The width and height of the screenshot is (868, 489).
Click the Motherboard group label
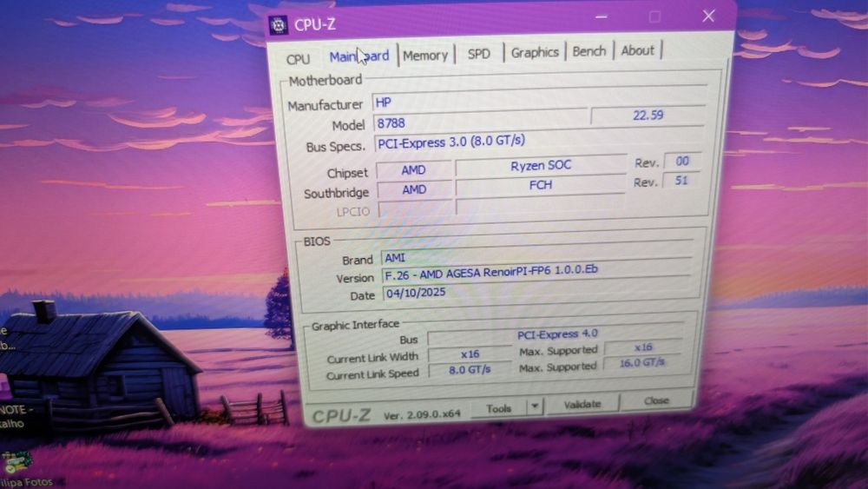(x=325, y=80)
